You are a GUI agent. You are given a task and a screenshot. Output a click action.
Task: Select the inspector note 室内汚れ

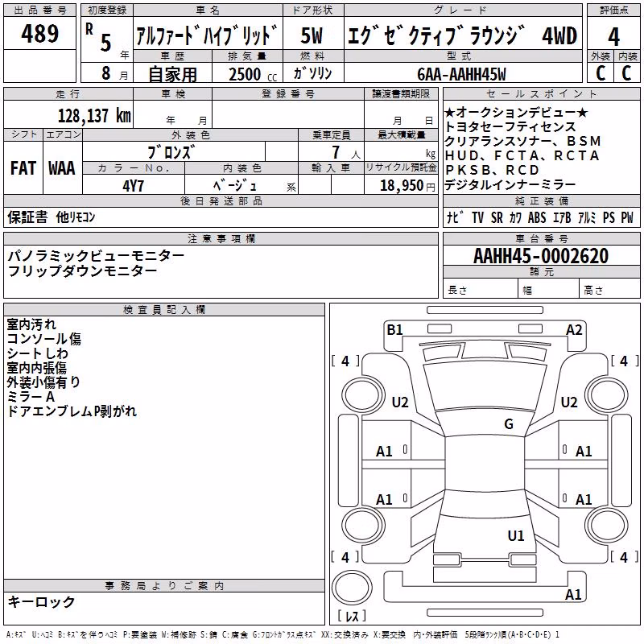[31, 324]
